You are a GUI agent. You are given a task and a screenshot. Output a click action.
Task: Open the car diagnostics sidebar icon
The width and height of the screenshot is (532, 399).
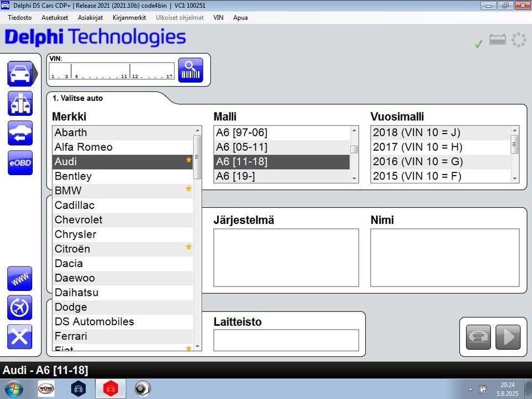tap(21, 74)
